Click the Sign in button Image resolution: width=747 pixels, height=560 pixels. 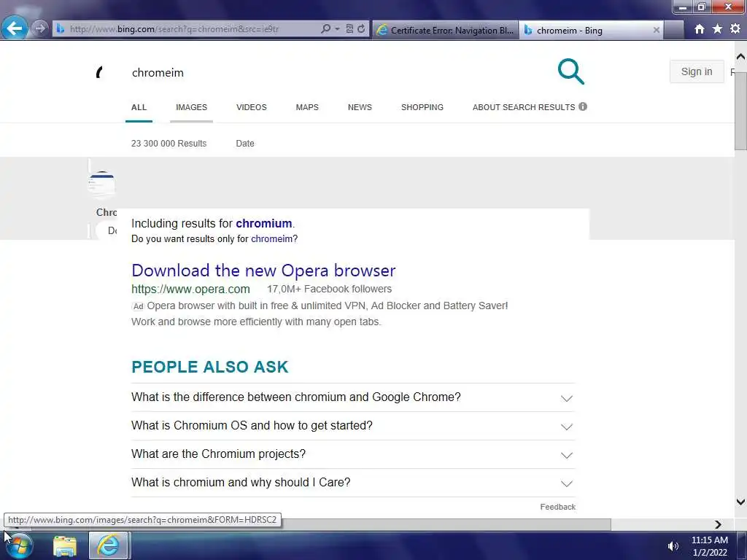click(x=697, y=71)
